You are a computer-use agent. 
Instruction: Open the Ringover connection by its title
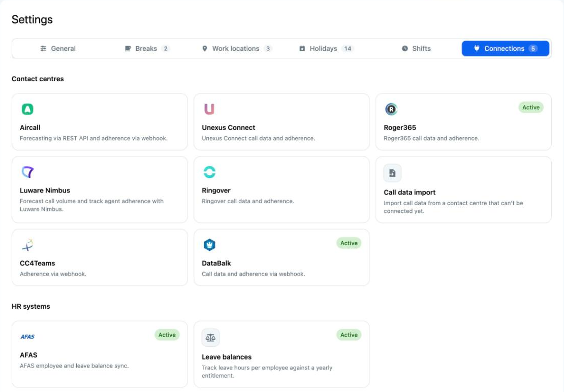coord(216,190)
